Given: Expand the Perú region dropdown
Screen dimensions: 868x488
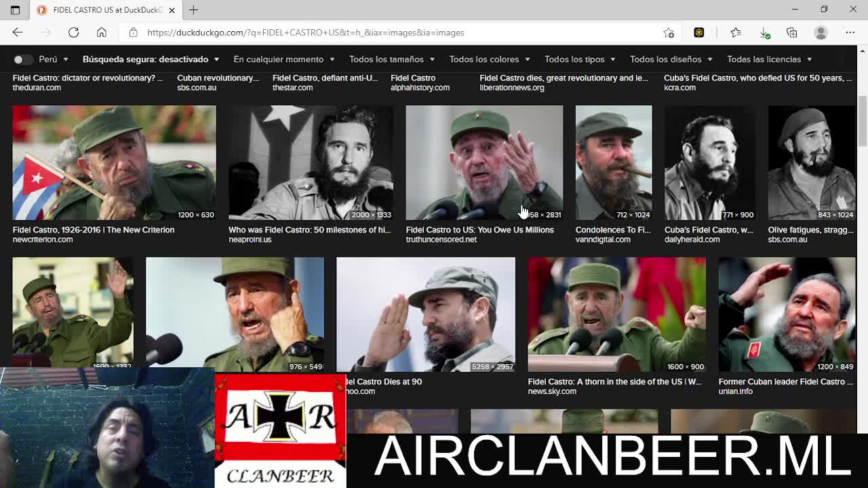Looking at the screenshot, I should click(54, 59).
